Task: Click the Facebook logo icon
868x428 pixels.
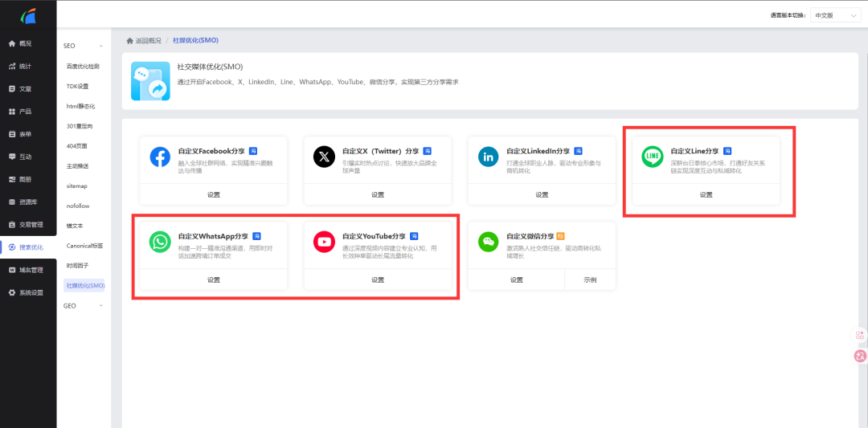Action: pyautogui.click(x=160, y=157)
